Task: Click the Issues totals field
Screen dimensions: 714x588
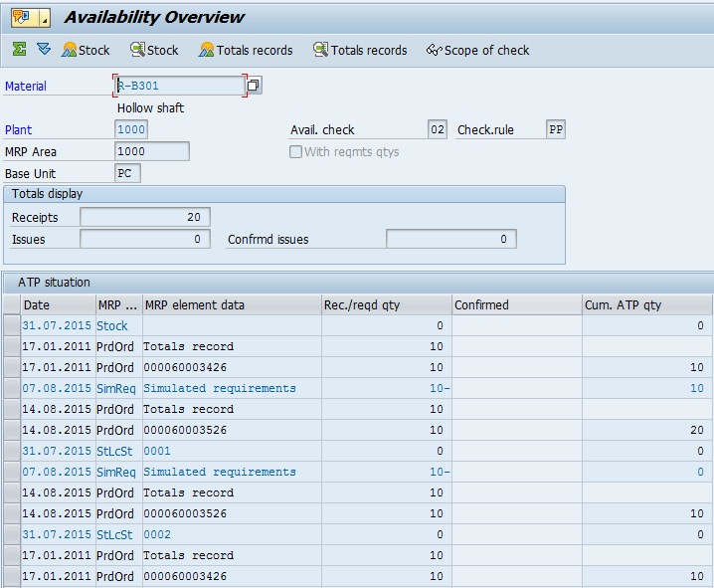Action: (145, 239)
